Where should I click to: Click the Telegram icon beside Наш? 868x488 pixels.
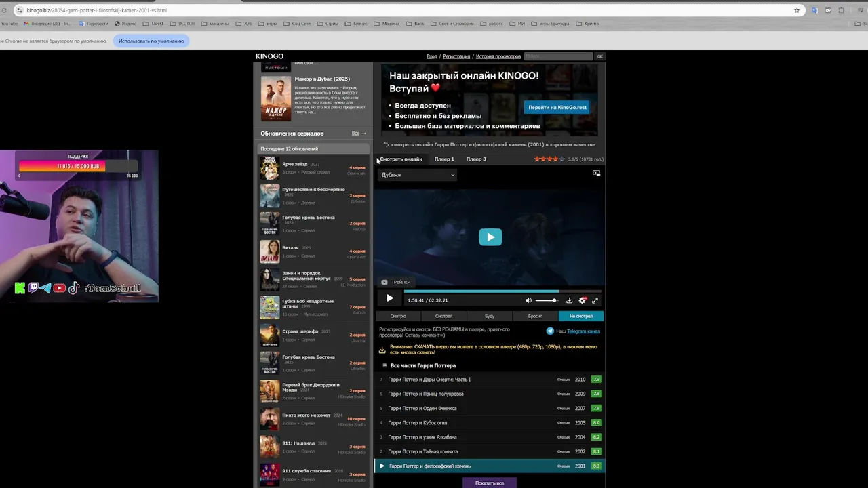pyautogui.click(x=550, y=331)
